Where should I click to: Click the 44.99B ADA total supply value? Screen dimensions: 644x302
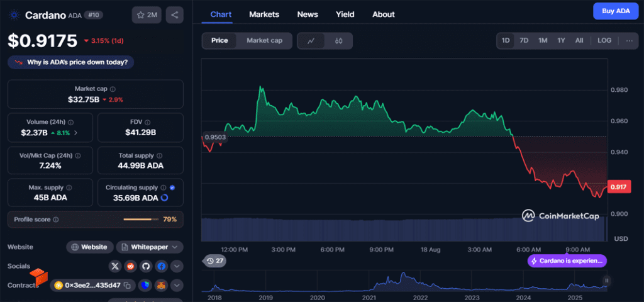coord(140,165)
